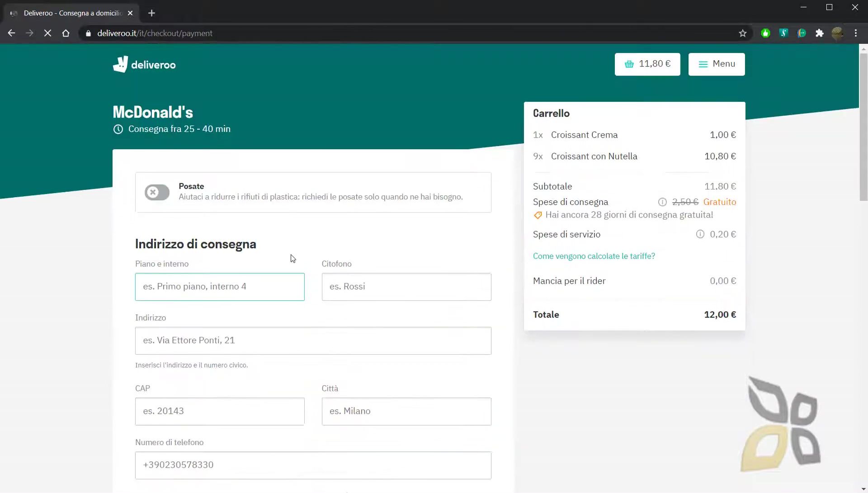This screenshot has width=868, height=493.
Task: Open Chrome three-dot menu
Action: (855, 33)
